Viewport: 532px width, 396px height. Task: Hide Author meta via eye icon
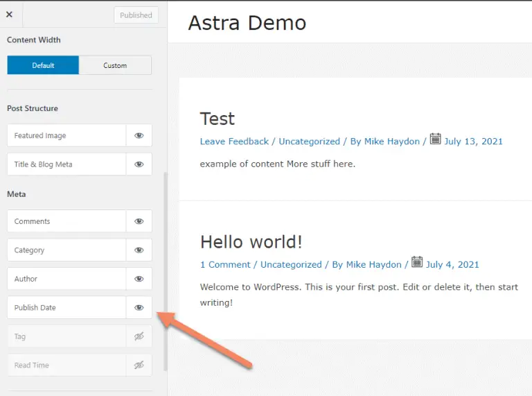(139, 279)
